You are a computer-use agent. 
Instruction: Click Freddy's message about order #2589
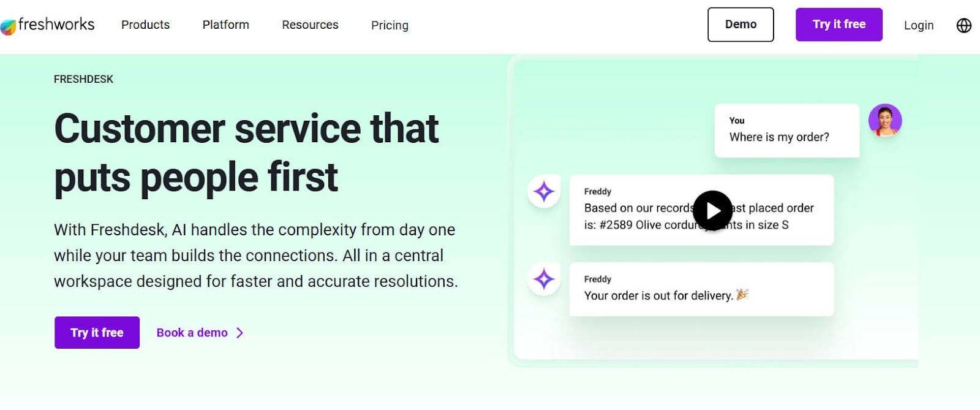[x=701, y=210]
